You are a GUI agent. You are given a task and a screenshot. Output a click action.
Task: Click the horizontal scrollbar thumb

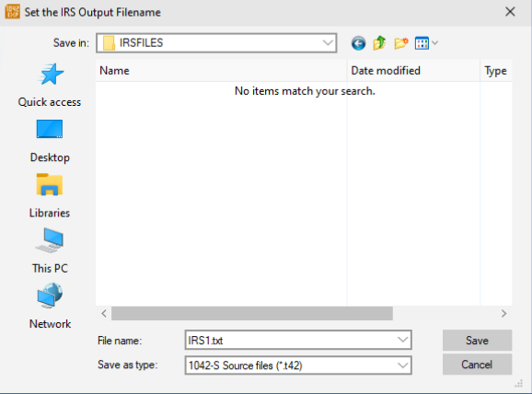(x=252, y=313)
